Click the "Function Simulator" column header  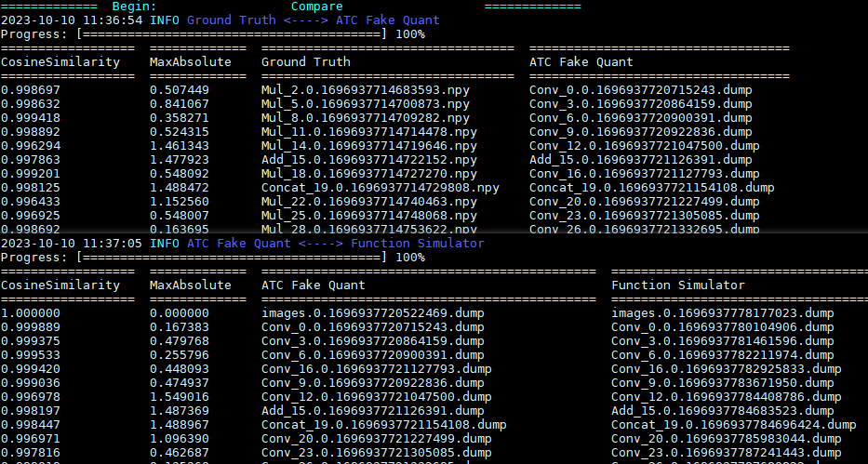(678, 285)
